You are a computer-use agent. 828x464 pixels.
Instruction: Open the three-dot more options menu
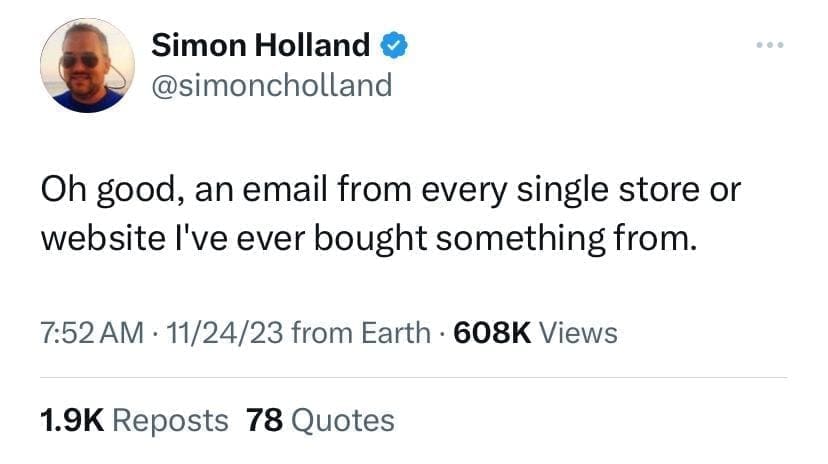[768, 45]
